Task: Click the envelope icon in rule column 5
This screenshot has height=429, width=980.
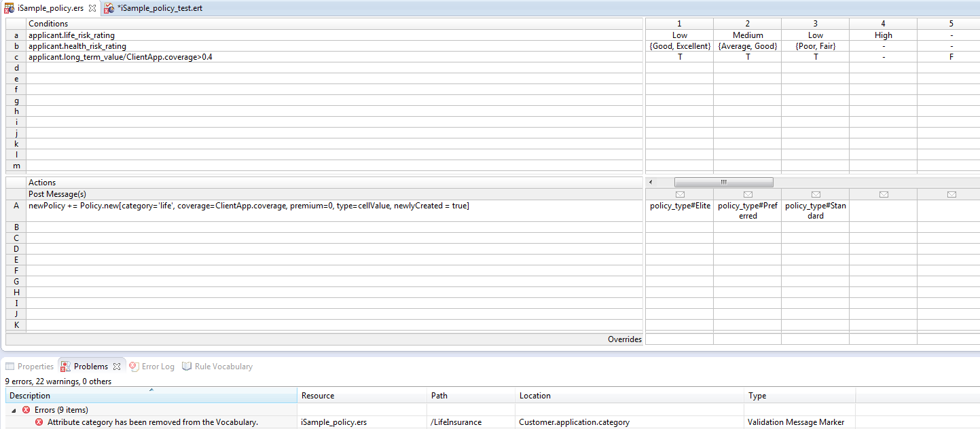Action: 951,194
